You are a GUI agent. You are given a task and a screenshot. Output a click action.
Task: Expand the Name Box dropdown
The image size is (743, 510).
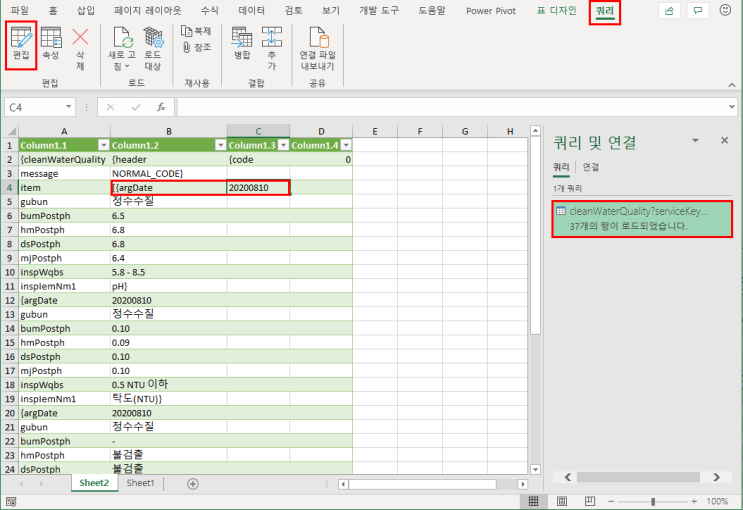point(69,107)
